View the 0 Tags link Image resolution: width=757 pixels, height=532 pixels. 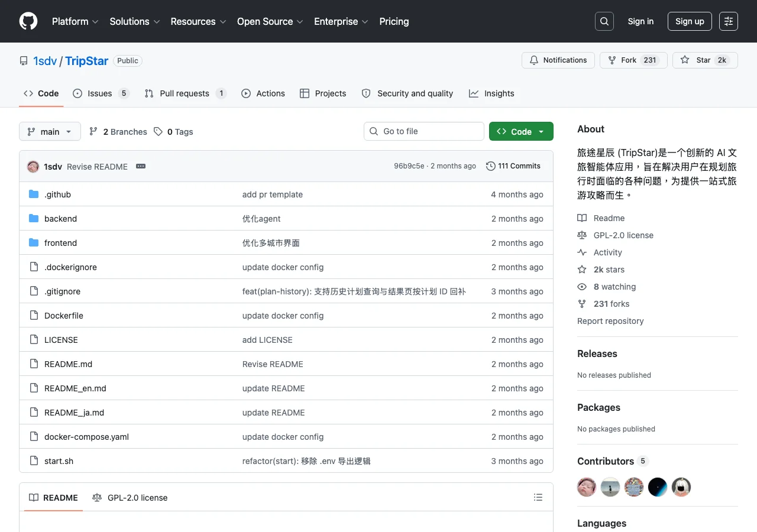(x=173, y=132)
